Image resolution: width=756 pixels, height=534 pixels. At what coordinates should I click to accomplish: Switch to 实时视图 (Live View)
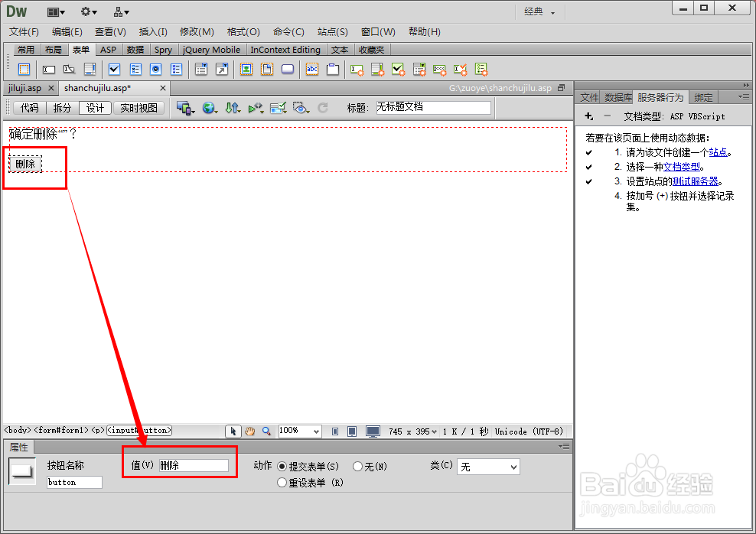click(138, 108)
